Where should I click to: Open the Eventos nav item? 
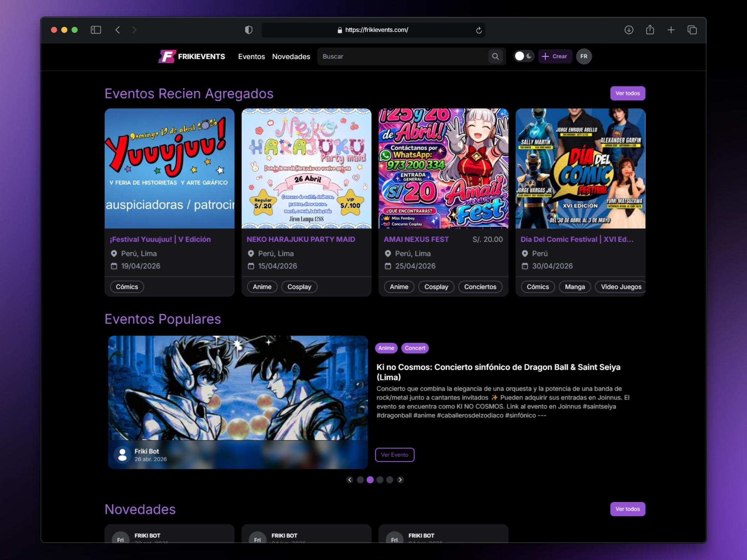click(x=251, y=56)
